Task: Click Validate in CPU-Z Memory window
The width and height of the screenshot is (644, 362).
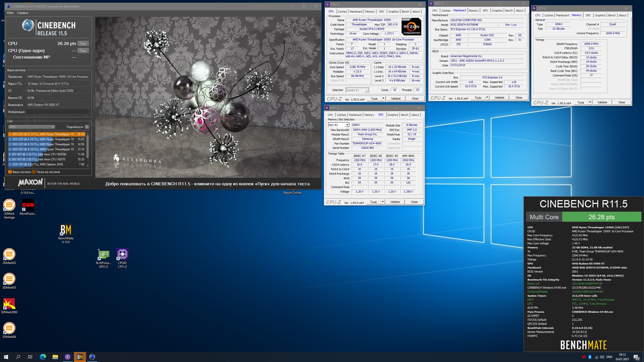Action: pos(602,102)
